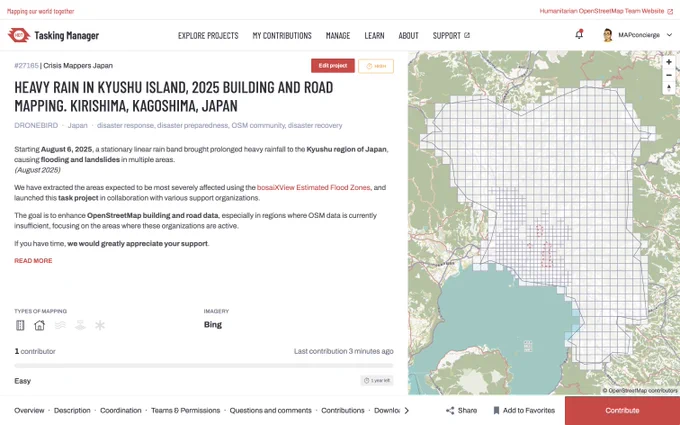The height and width of the screenshot is (425, 680).
Task: Zoom out on the map
Action: 669,75
